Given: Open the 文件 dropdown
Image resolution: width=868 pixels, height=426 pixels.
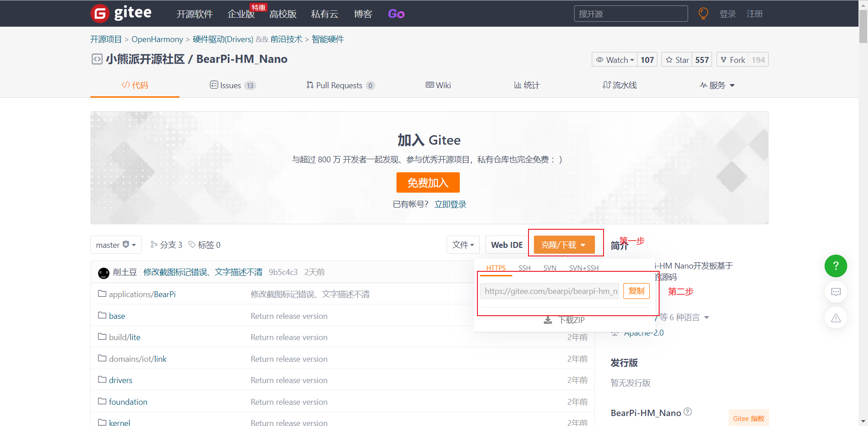Looking at the screenshot, I should (463, 245).
